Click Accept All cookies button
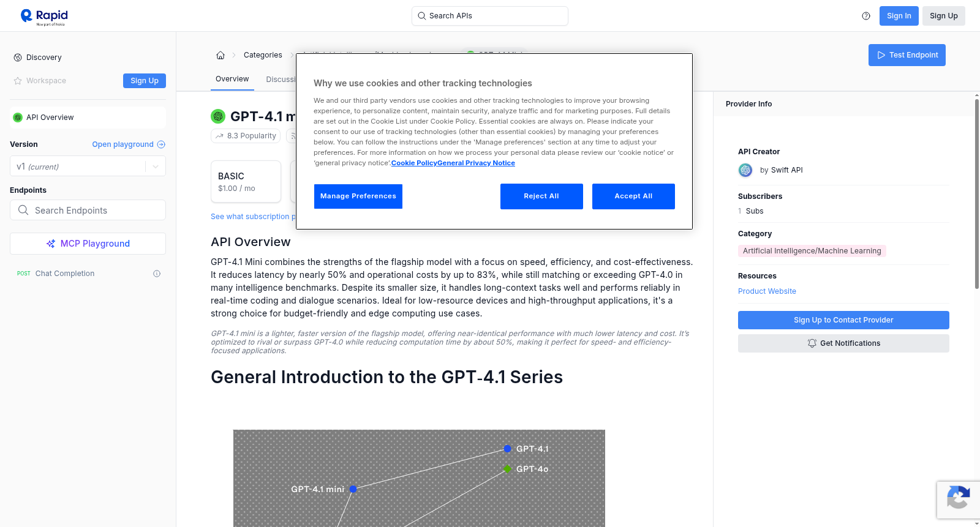This screenshot has height=527, width=980. (633, 196)
